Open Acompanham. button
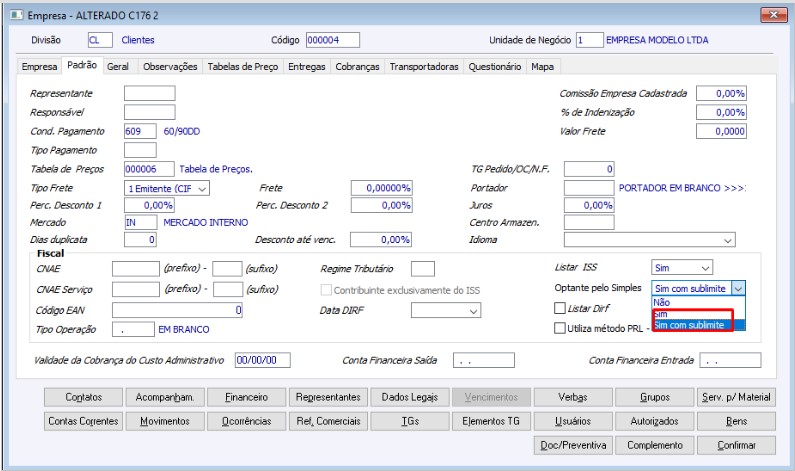 (x=165, y=397)
